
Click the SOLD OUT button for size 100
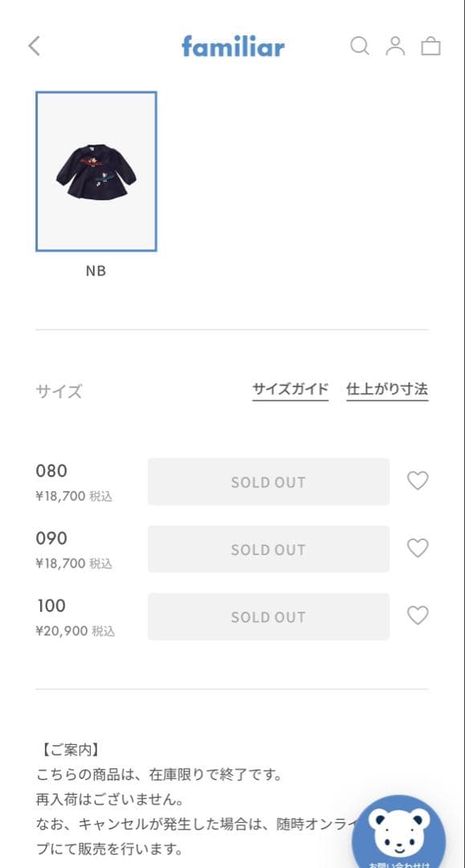click(268, 616)
